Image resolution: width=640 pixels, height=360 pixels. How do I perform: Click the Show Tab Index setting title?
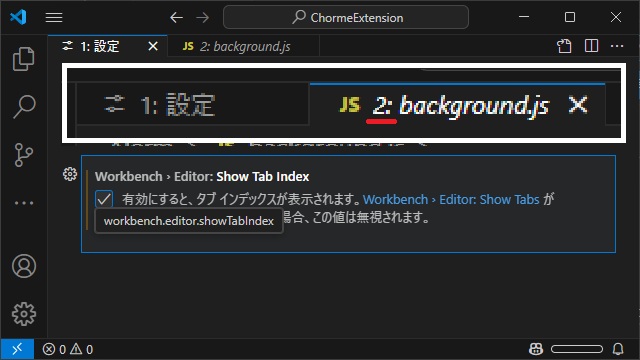202,176
